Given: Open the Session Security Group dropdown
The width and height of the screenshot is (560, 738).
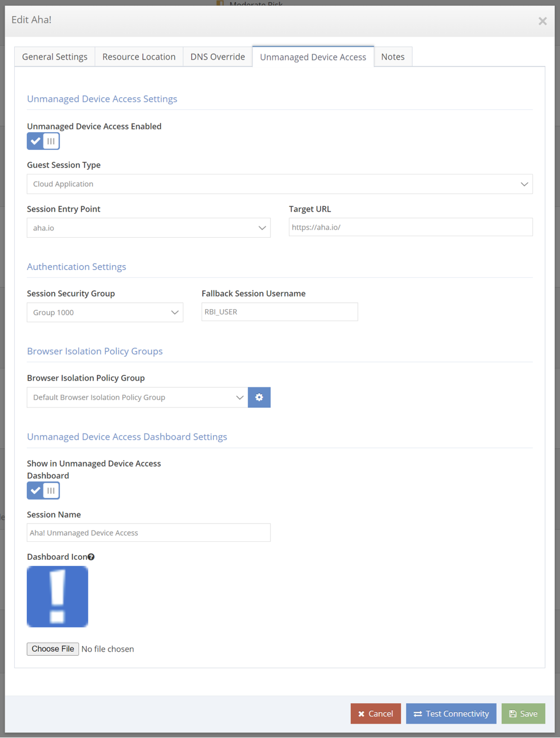Looking at the screenshot, I should coord(105,312).
